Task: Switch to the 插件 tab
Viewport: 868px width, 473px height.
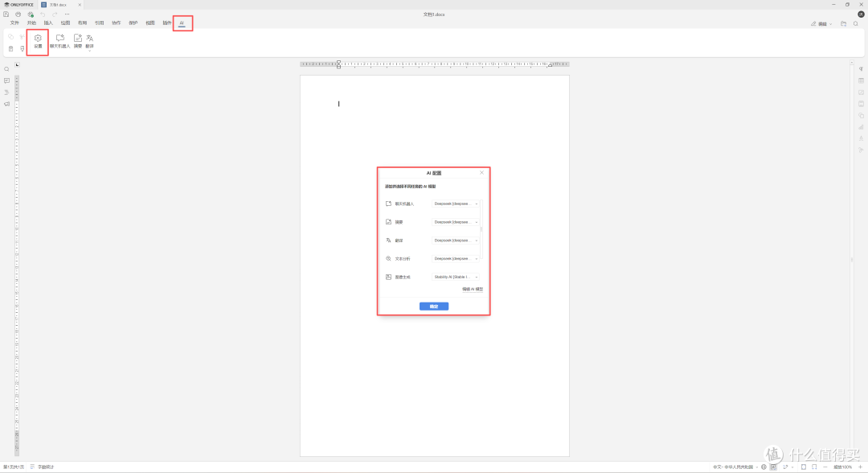Action: 166,23
